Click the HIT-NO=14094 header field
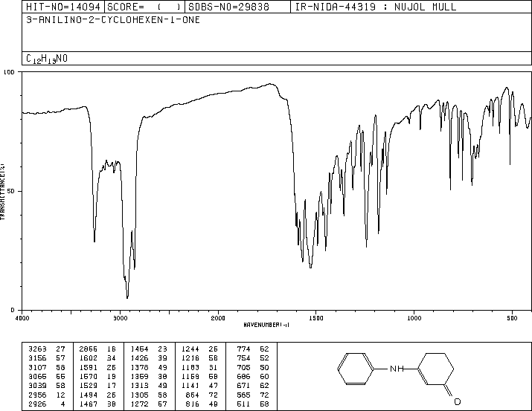 [63, 7]
